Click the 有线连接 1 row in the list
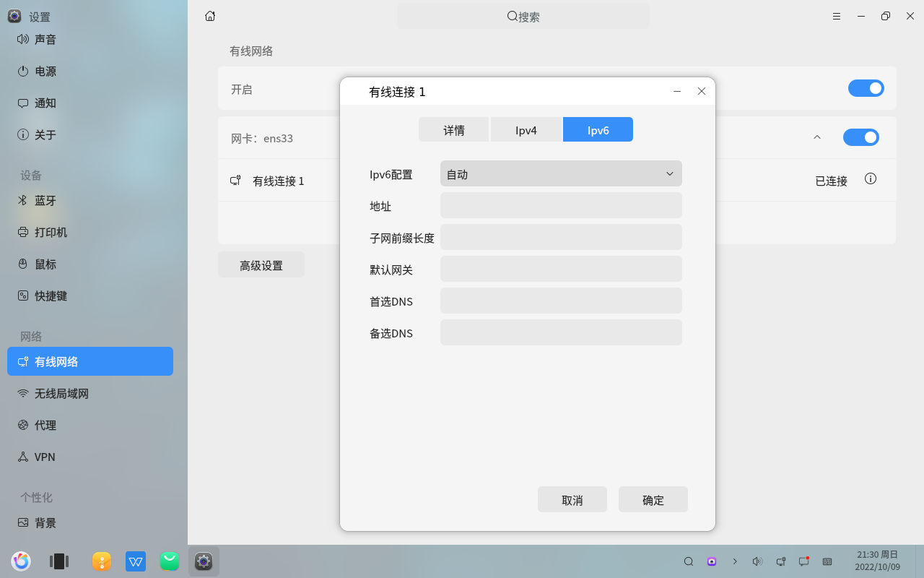The width and height of the screenshot is (924, 578). point(557,180)
